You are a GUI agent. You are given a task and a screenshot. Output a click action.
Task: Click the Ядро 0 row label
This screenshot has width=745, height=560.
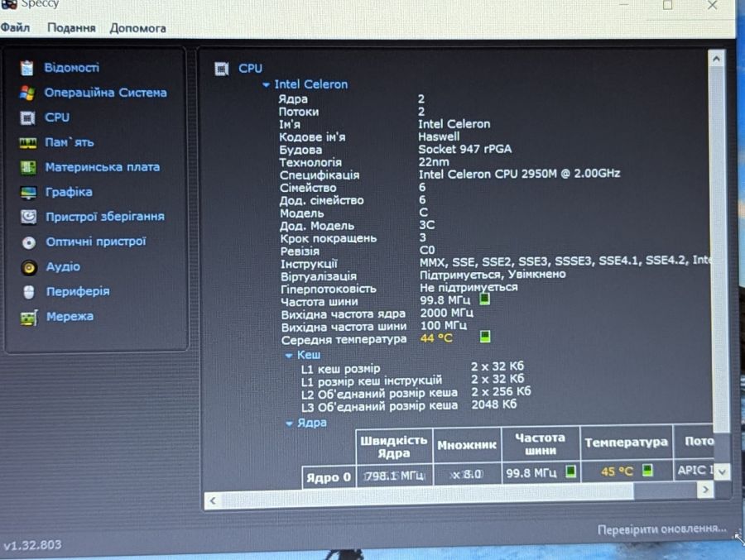329,477
